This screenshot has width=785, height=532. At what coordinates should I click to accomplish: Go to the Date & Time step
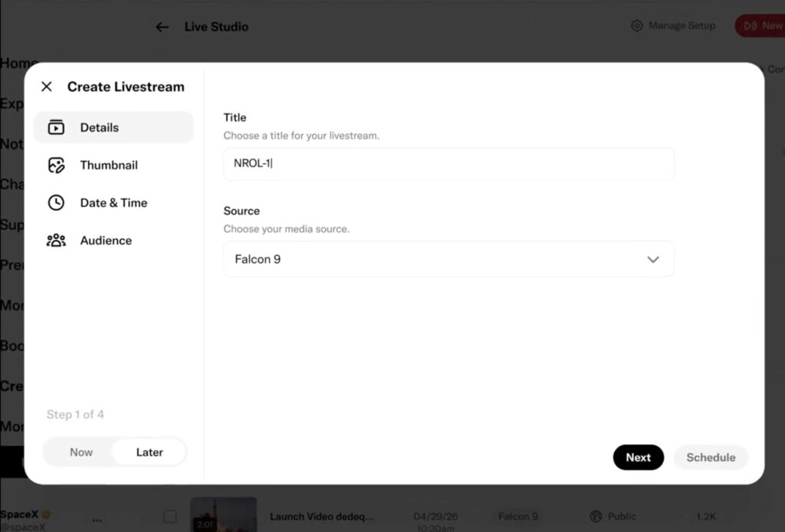point(113,202)
